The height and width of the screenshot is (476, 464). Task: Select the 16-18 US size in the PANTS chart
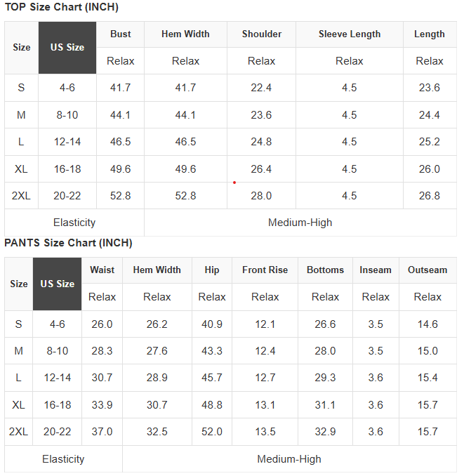pyautogui.click(x=57, y=405)
